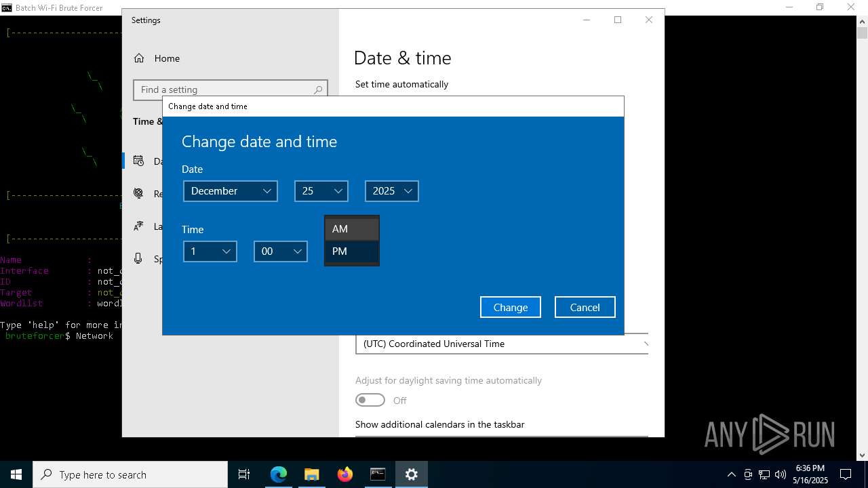Click the Cancel button in dialog
This screenshot has width=868, height=488.
point(585,307)
